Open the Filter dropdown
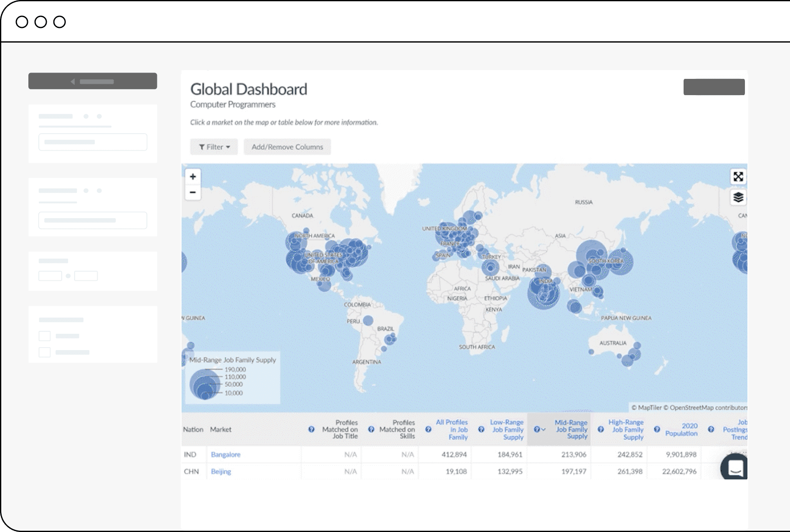The height and width of the screenshot is (532, 790). coord(214,147)
